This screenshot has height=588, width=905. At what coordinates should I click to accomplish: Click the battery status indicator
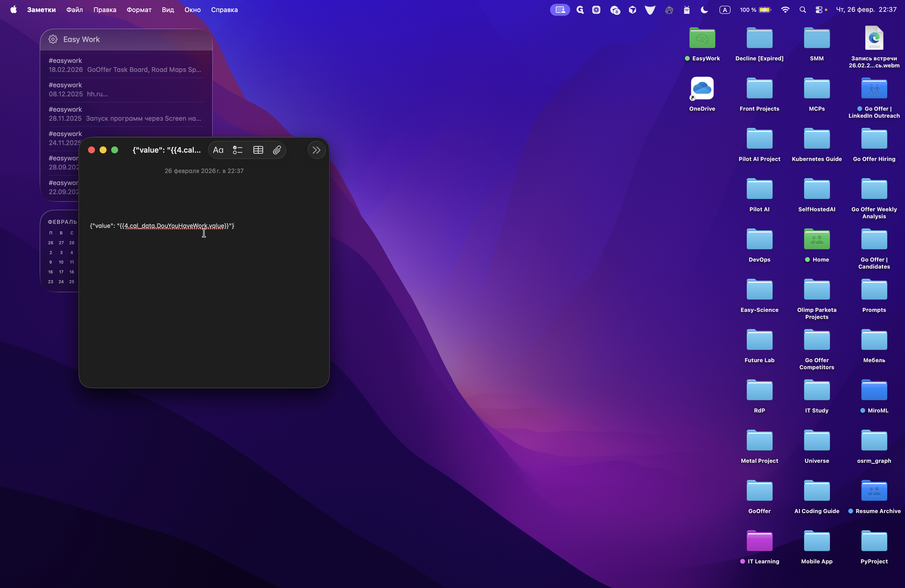(764, 10)
